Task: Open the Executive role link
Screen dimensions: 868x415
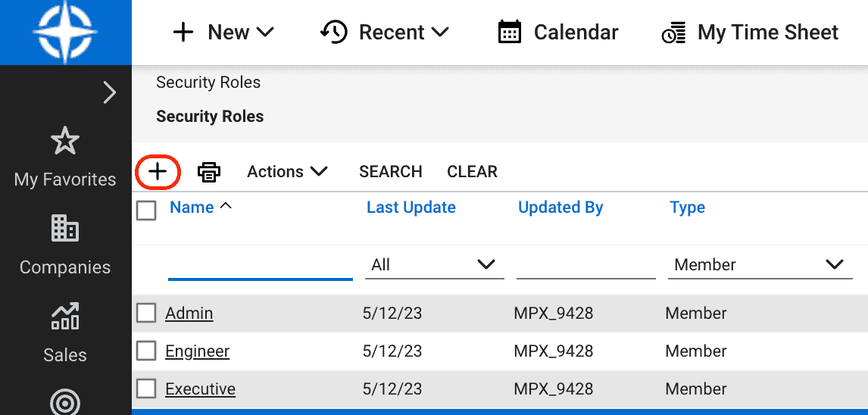Action: 201,389
